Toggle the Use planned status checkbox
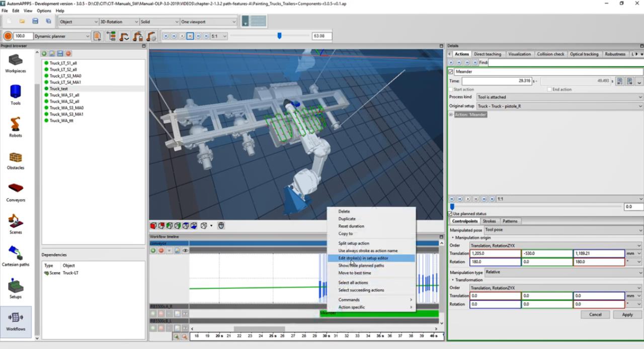This screenshot has height=349, width=644. [x=450, y=214]
